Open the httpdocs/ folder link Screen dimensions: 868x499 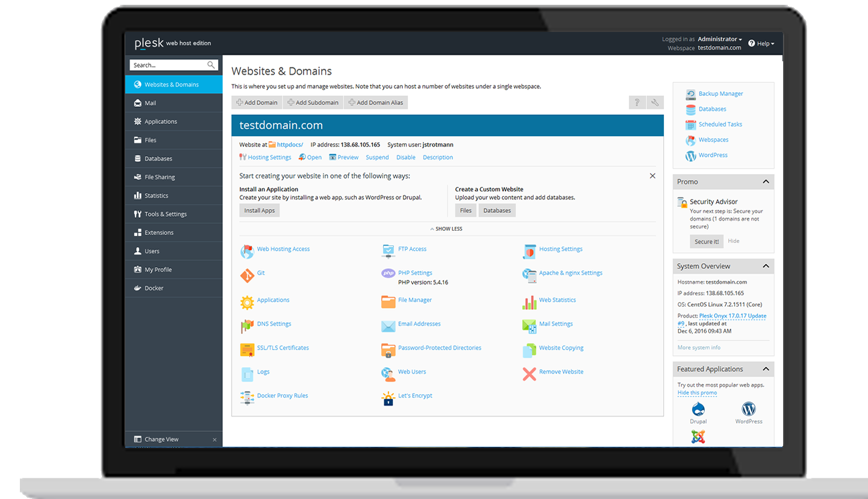tap(290, 145)
